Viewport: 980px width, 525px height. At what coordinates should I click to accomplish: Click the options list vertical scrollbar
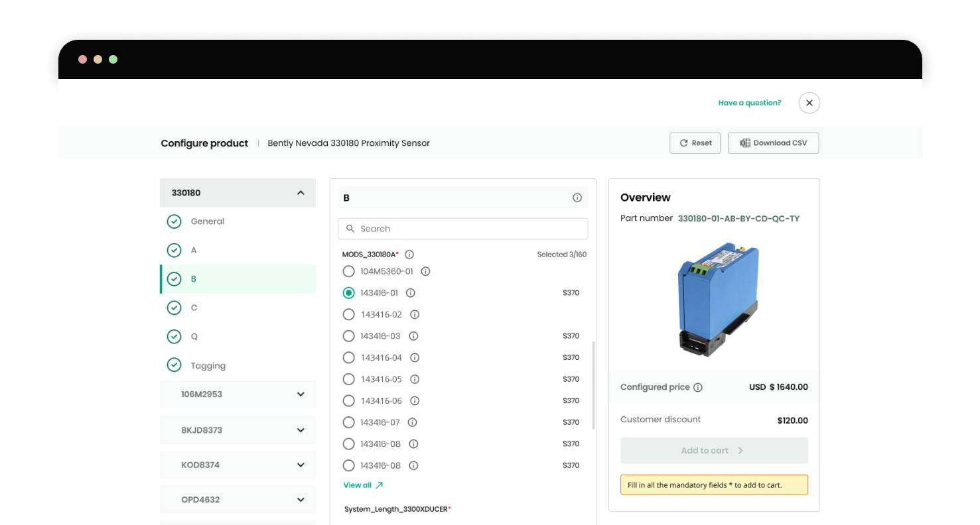tap(593, 384)
